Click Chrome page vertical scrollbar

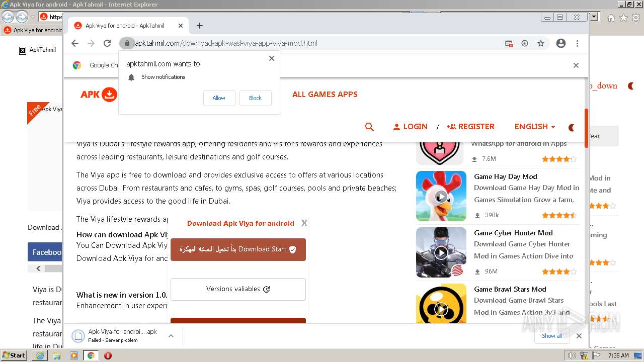pyautogui.click(x=586, y=128)
